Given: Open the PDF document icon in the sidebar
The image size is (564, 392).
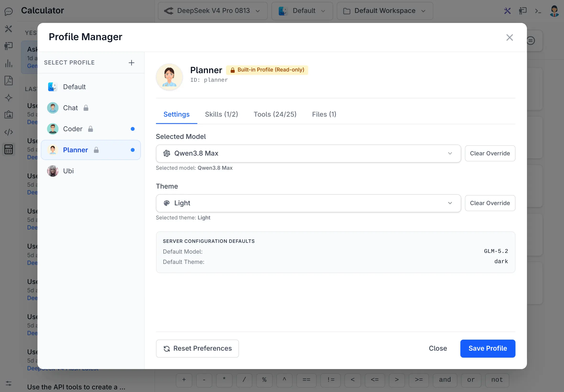Looking at the screenshot, I should [9, 81].
